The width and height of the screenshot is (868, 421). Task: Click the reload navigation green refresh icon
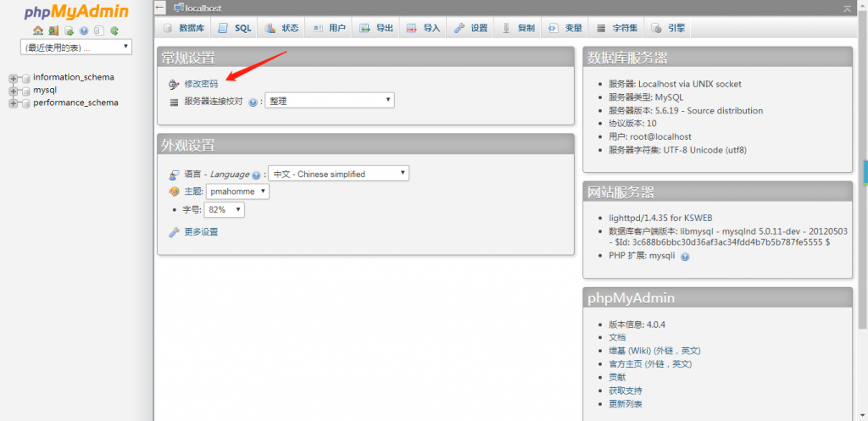tap(114, 30)
